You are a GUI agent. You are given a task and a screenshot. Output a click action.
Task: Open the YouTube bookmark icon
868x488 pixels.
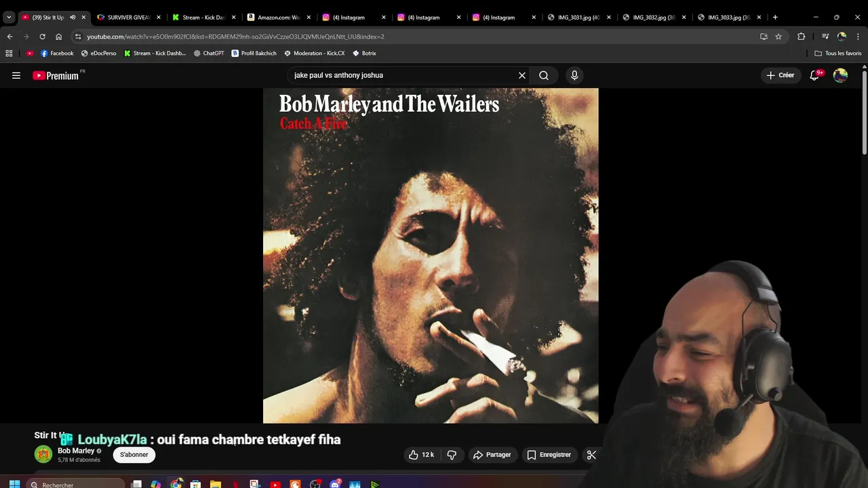pos(30,53)
